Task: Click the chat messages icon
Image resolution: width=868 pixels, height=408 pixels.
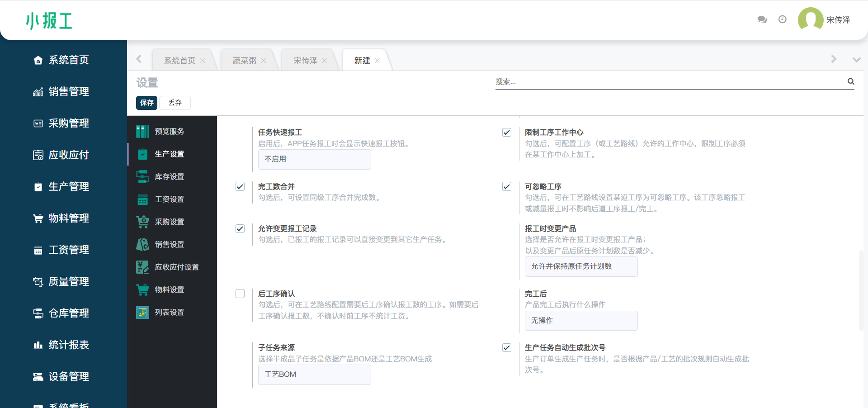Action: [x=762, y=19]
